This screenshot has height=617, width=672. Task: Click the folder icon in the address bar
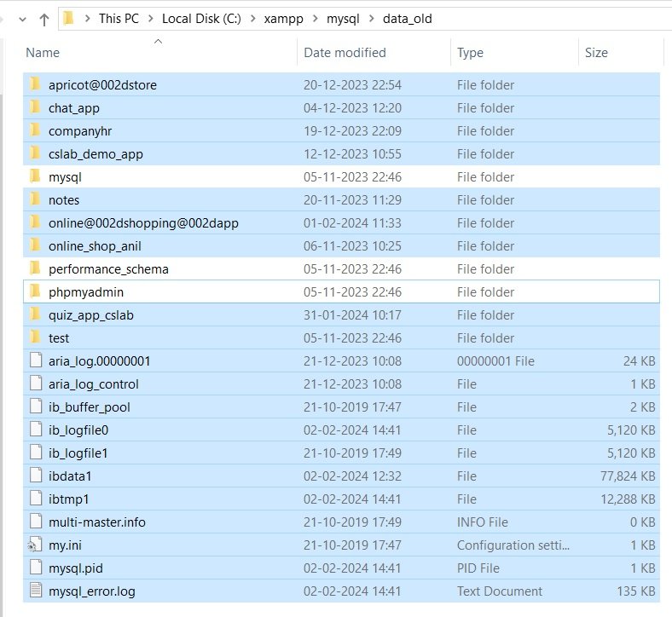68,19
